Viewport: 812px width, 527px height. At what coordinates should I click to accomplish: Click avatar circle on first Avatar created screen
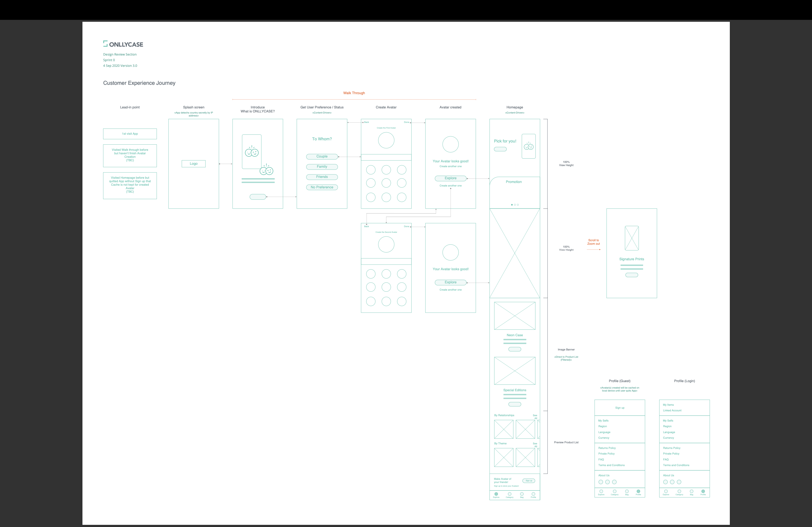tap(450, 144)
